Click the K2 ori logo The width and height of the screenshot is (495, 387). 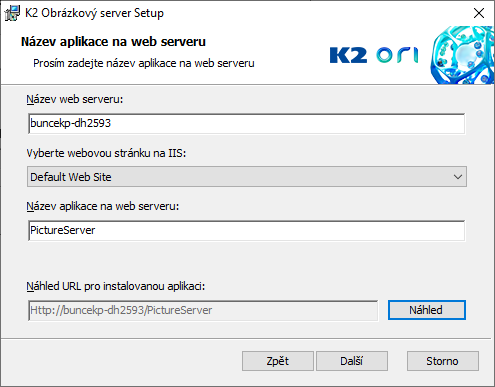pos(374,55)
